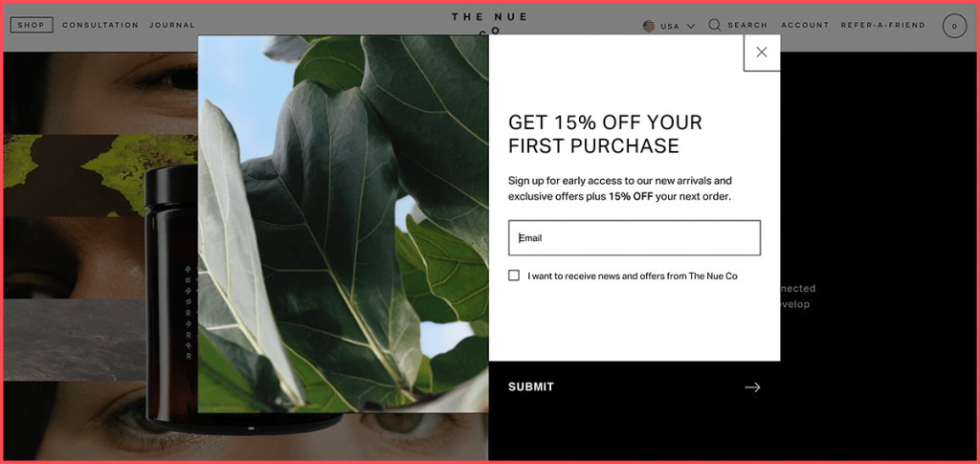Screen dimensions: 980x464
Task: Expand the USA country chevron
Action: click(691, 26)
